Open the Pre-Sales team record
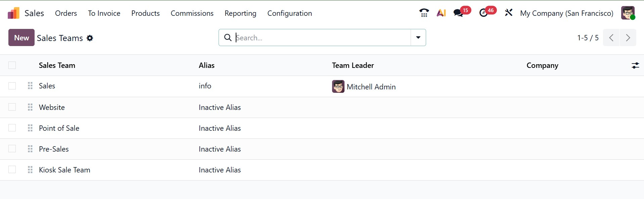The height and width of the screenshot is (199, 644). [x=54, y=149]
